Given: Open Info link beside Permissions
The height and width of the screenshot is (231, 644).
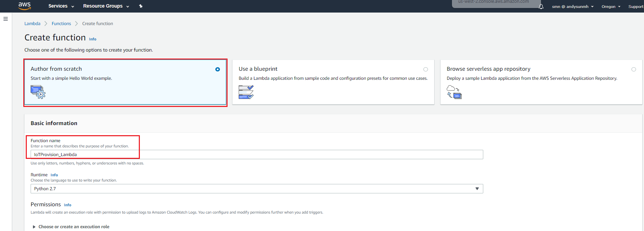Looking at the screenshot, I should (x=67, y=205).
